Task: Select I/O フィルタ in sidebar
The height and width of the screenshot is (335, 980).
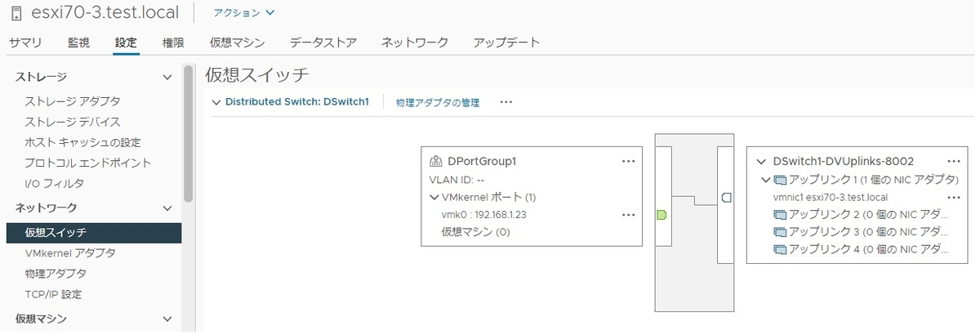Action: coord(54,183)
